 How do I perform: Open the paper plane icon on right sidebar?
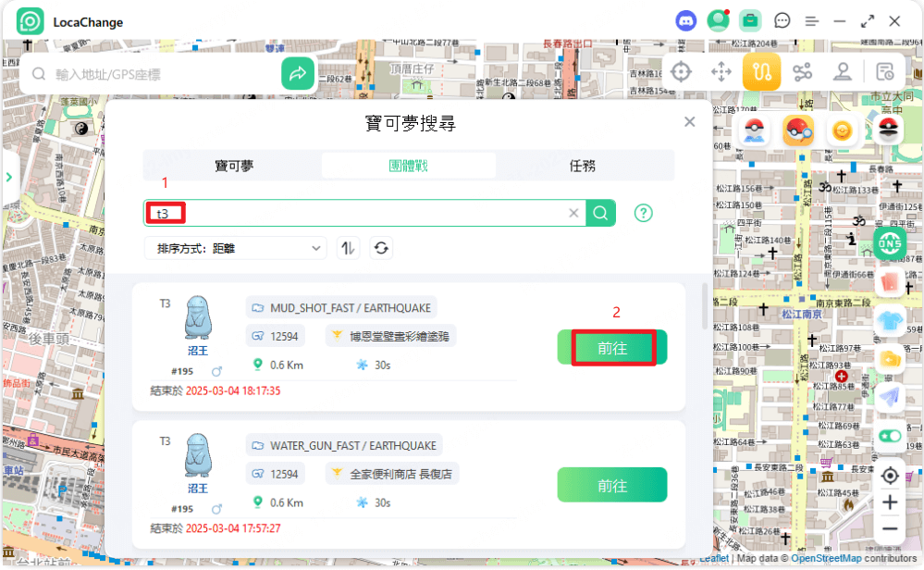pos(890,397)
